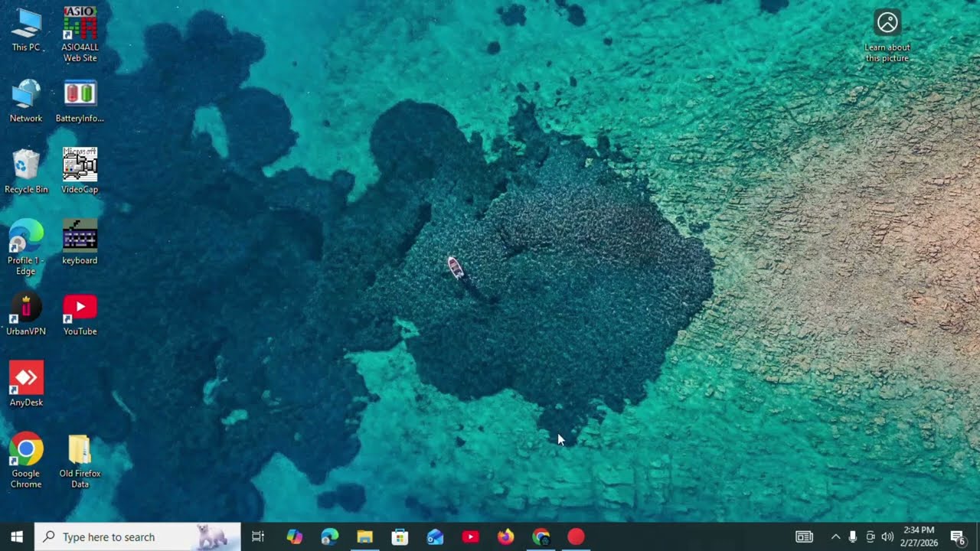This screenshot has width=980, height=551.
Task: Open Copilot from the taskbar
Action: (295, 536)
